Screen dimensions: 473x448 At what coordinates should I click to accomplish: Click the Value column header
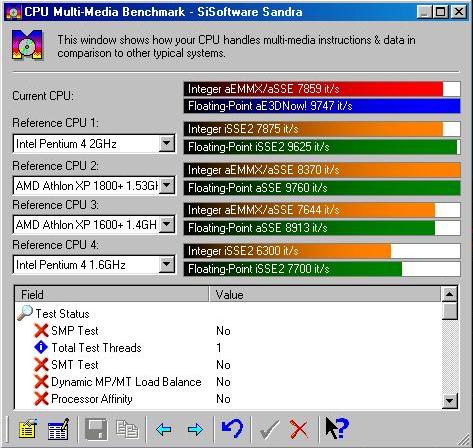click(325, 294)
